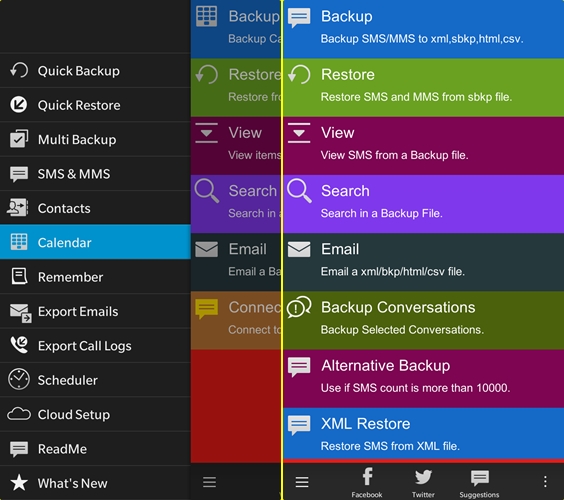Open the three-dot overflow menu
The height and width of the screenshot is (500, 564).
point(545,481)
